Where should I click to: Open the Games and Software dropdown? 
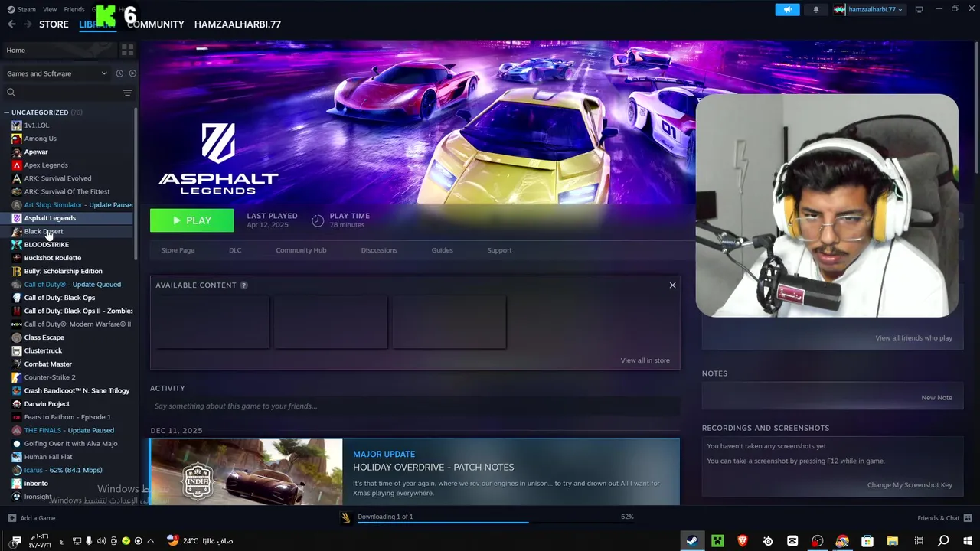tap(57, 73)
